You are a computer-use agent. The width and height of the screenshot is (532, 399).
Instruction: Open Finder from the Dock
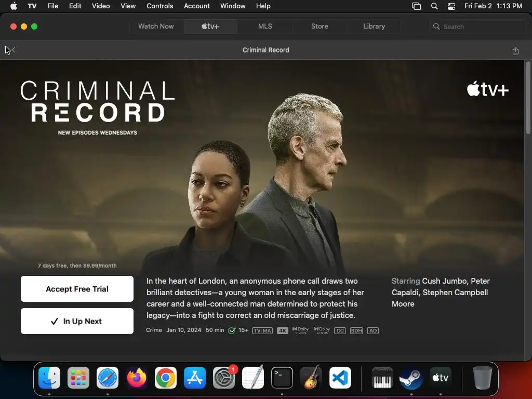point(49,378)
